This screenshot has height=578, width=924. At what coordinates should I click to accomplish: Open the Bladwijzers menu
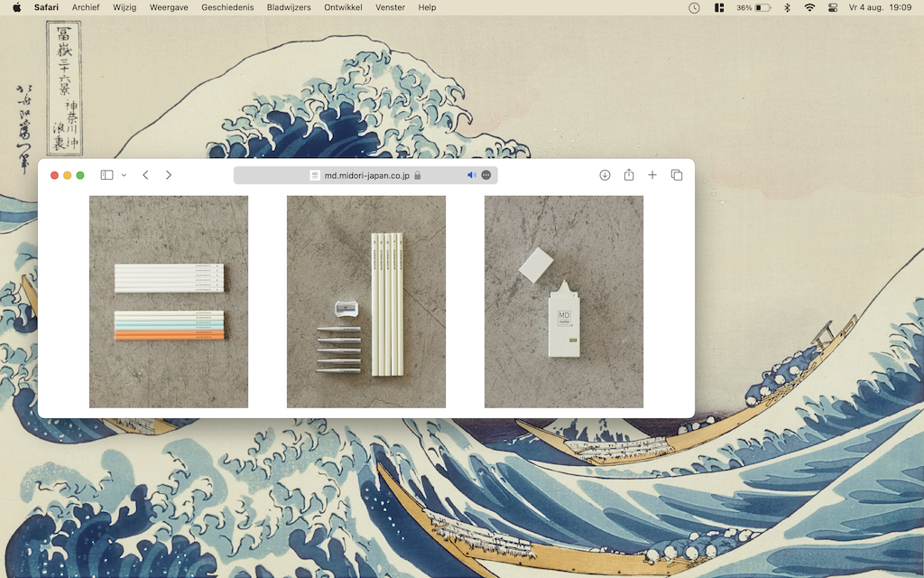(289, 7)
